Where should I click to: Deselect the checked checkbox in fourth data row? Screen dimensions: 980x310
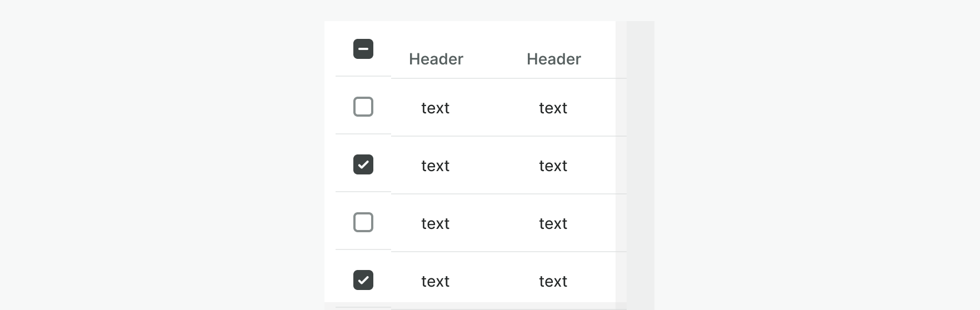tap(363, 280)
